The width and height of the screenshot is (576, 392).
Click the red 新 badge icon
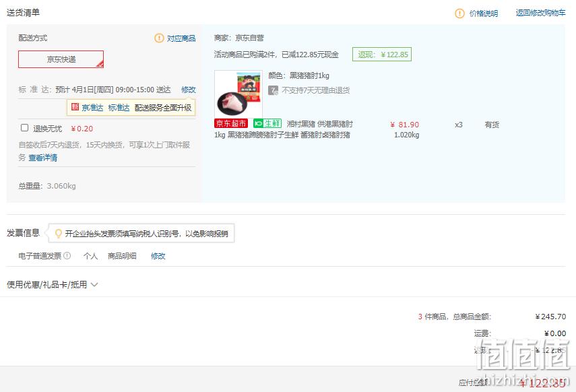point(75,107)
